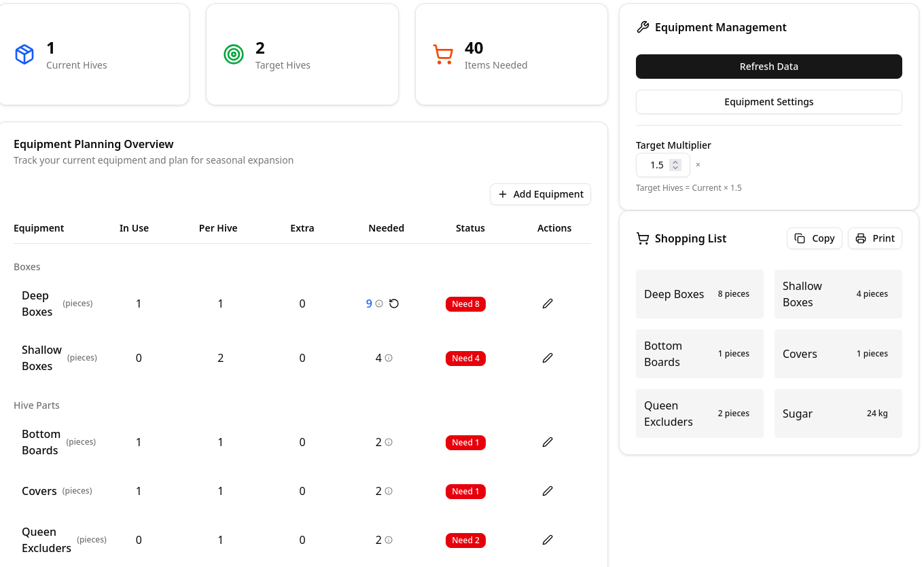
Task: Print the Shopping List
Action: tap(874, 238)
